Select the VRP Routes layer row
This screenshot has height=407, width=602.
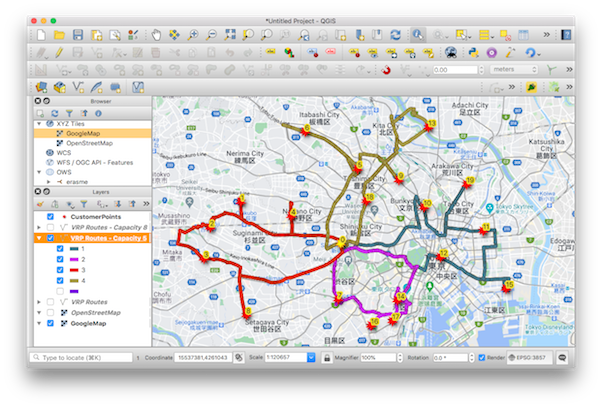click(x=93, y=302)
